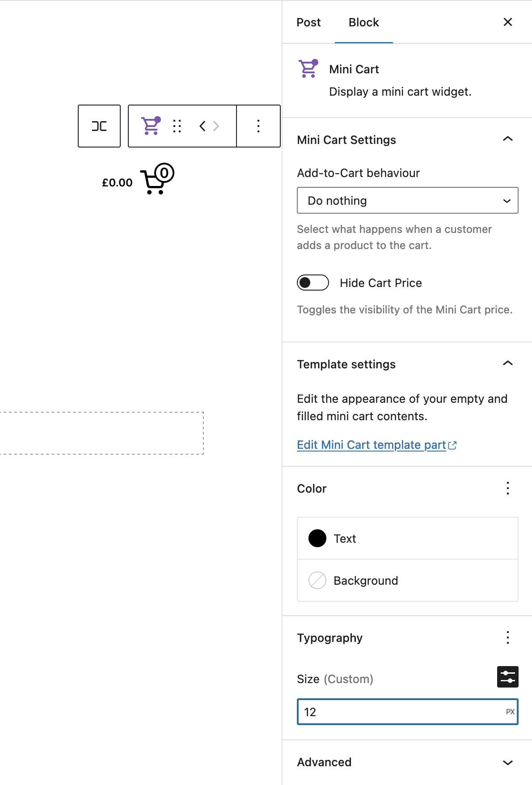The image size is (532, 785).
Task: Click the move-left arrow in the block toolbar
Action: coord(202,126)
